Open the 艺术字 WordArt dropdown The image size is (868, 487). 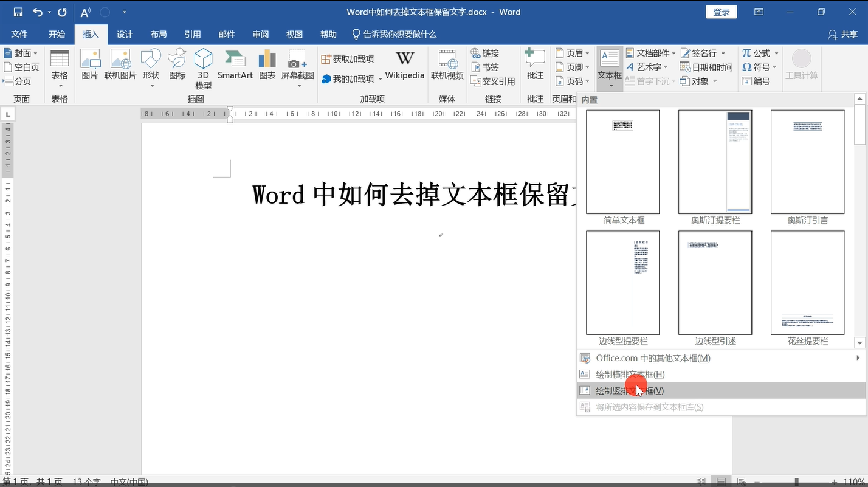point(647,67)
